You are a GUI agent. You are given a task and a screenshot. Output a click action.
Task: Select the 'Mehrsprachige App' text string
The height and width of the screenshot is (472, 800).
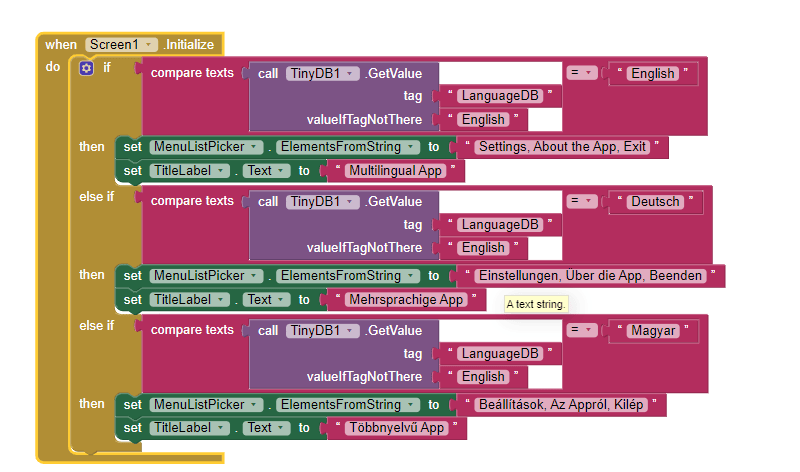[406, 300]
